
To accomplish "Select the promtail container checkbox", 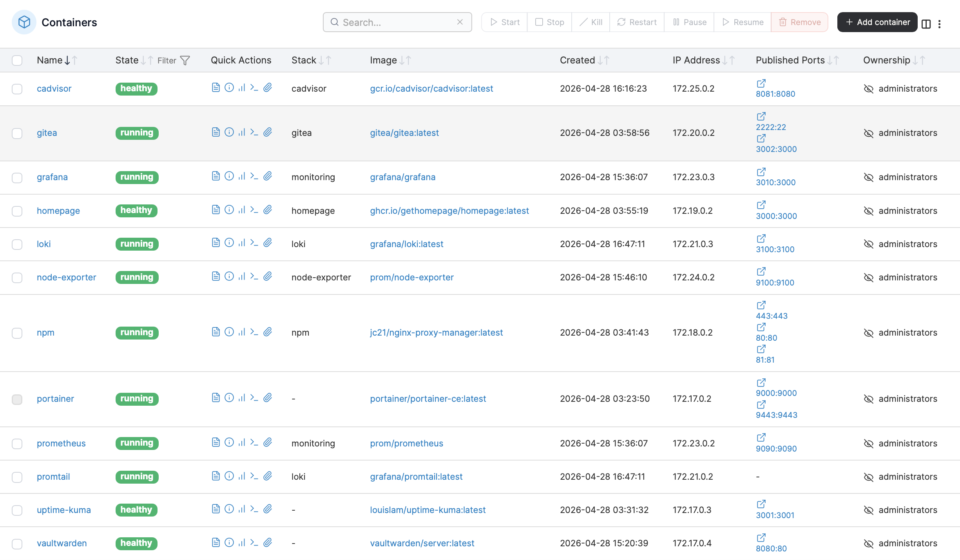I will tap(17, 477).
